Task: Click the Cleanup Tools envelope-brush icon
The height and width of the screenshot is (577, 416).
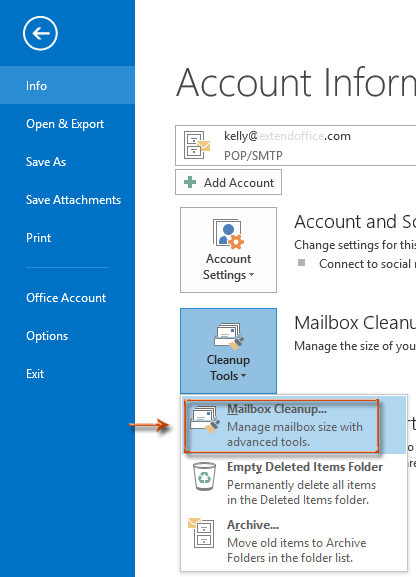Action: [229, 336]
